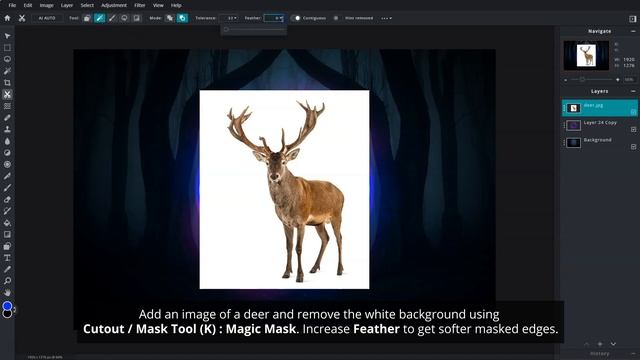Select the Marquee select tool

(7, 48)
